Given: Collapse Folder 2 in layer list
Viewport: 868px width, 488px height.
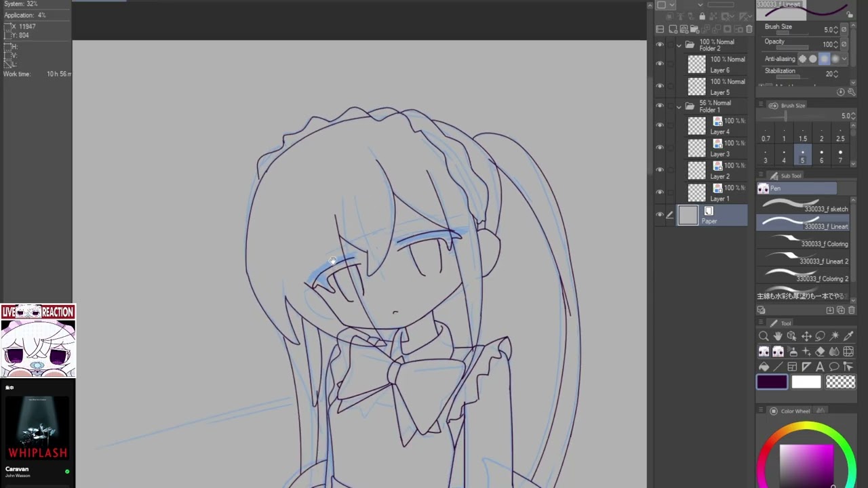Looking at the screenshot, I should tap(679, 45).
